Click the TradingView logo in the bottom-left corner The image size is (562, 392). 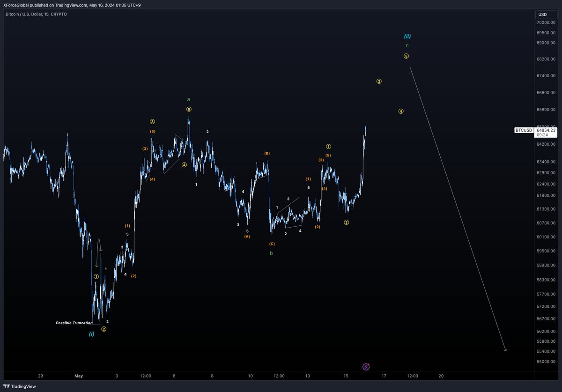[x=19, y=387]
